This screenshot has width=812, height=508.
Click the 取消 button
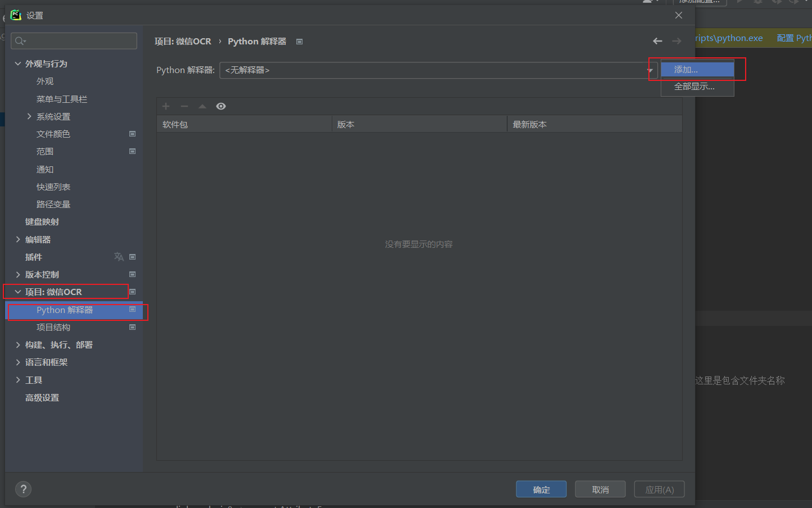pyautogui.click(x=600, y=489)
